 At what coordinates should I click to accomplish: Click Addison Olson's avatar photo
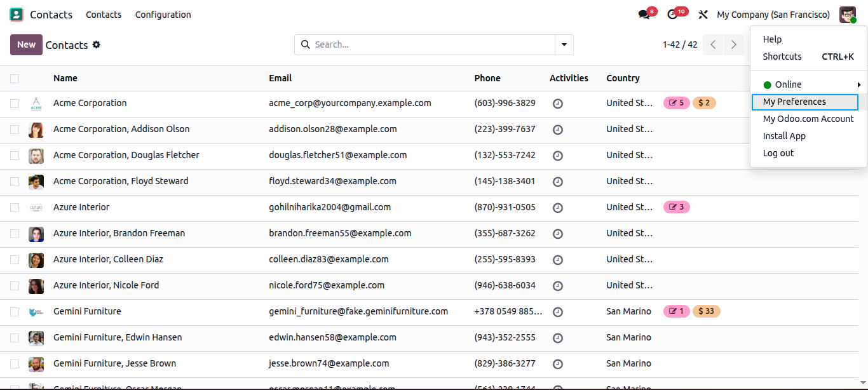[36, 130]
